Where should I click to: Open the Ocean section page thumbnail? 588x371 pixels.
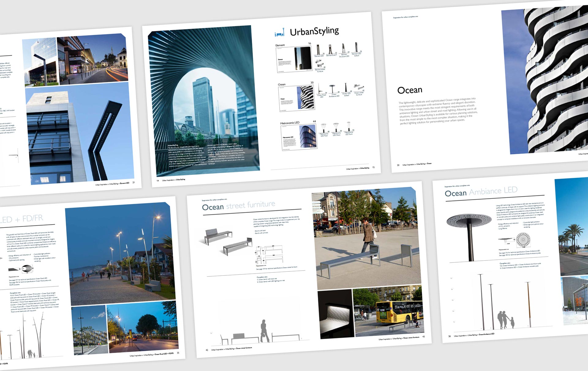coord(297,98)
